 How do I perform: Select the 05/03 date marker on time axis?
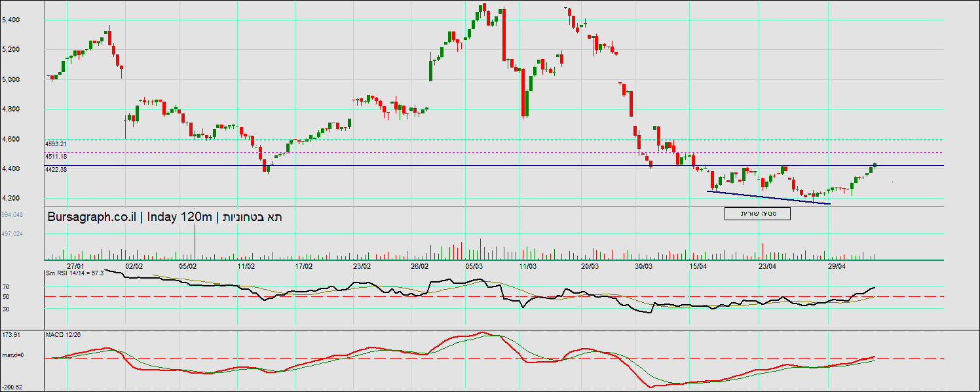(x=474, y=267)
